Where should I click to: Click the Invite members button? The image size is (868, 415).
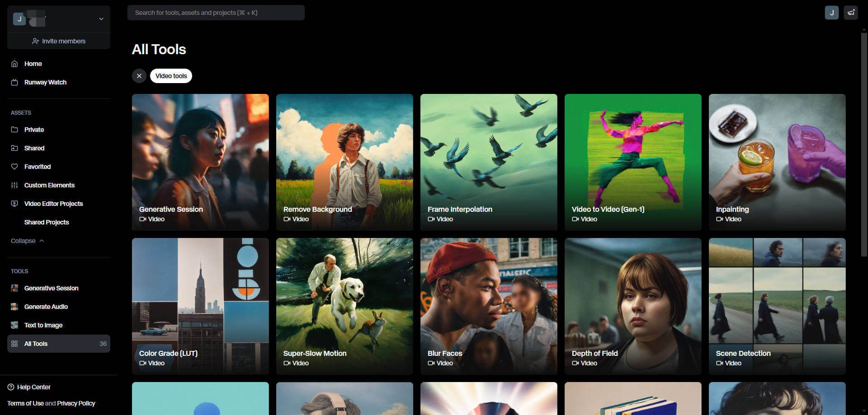(59, 41)
